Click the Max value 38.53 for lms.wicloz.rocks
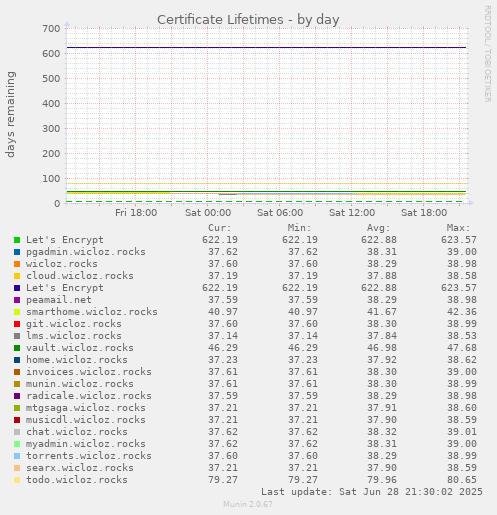Viewport: 497px width, 515px height. click(462, 336)
